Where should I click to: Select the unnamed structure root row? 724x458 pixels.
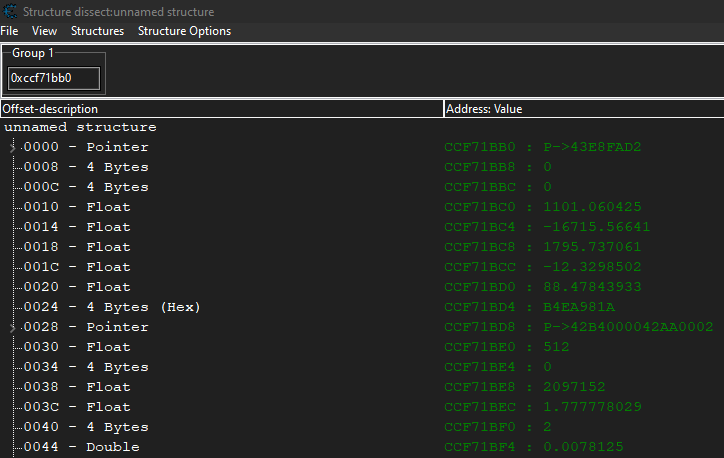click(x=80, y=128)
